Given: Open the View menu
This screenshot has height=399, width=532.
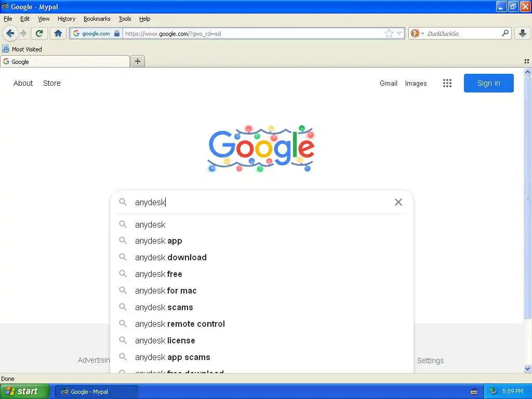Looking at the screenshot, I should tap(44, 19).
